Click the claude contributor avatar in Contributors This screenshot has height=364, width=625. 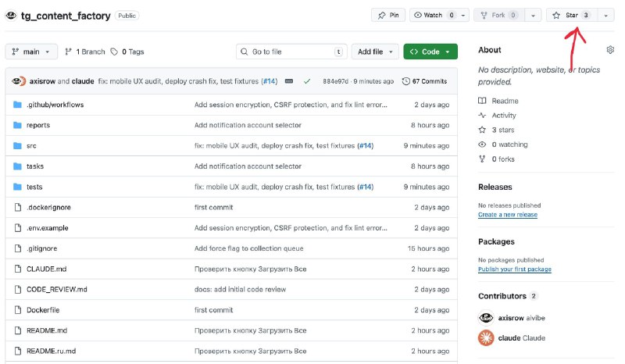coord(486,337)
